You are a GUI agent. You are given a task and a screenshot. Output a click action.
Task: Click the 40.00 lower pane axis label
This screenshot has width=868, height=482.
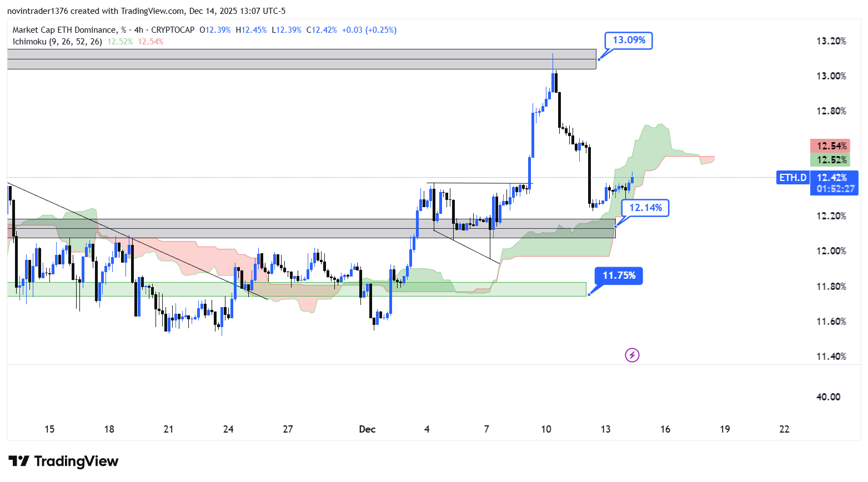(828, 397)
